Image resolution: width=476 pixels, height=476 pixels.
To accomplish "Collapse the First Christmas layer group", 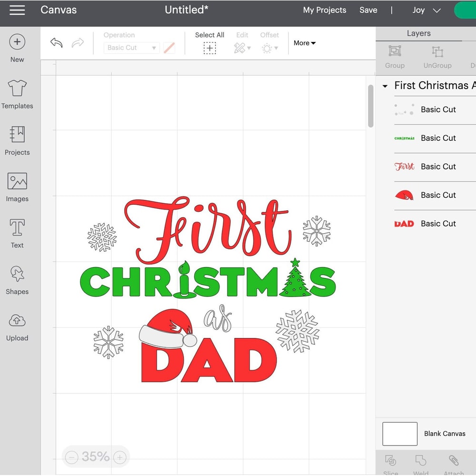I will (x=385, y=86).
